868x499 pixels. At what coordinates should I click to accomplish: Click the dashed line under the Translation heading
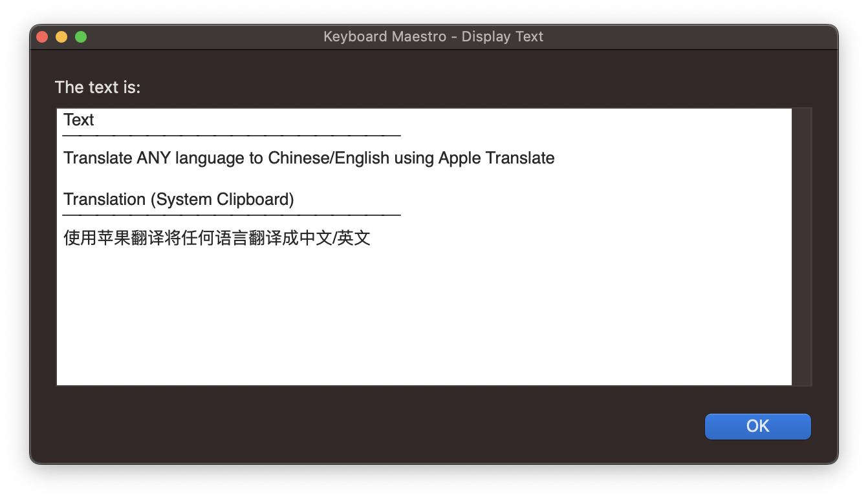click(x=231, y=215)
